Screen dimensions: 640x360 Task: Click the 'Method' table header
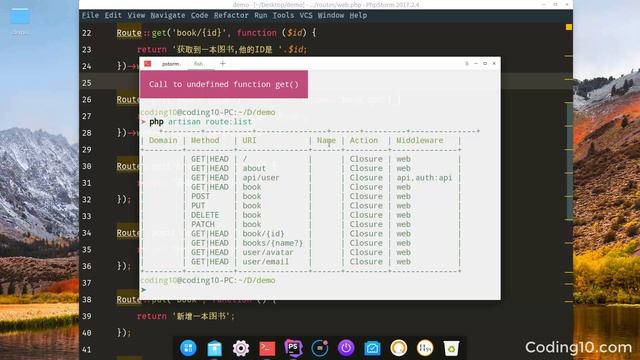tap(205, 140)
